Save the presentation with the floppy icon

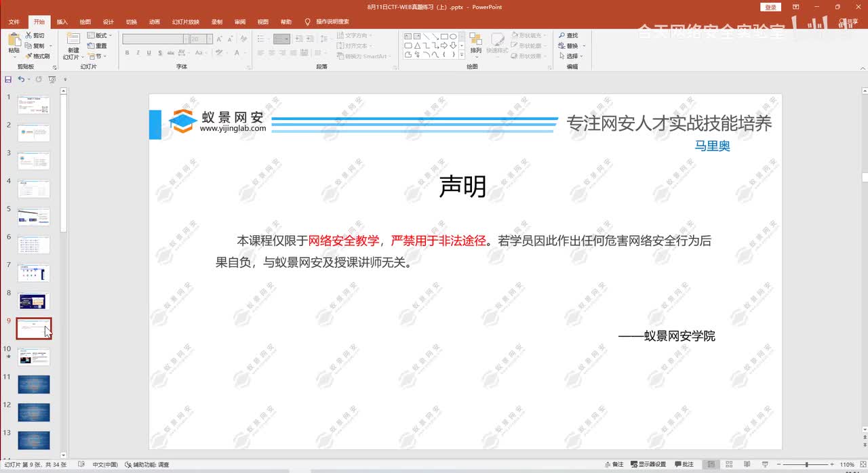8,79
